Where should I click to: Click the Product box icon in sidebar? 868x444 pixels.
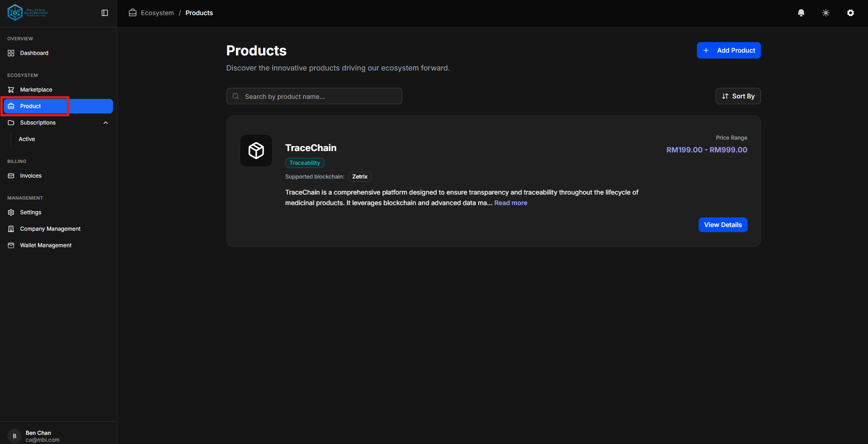pyautogui.click(x=11, y=106)
